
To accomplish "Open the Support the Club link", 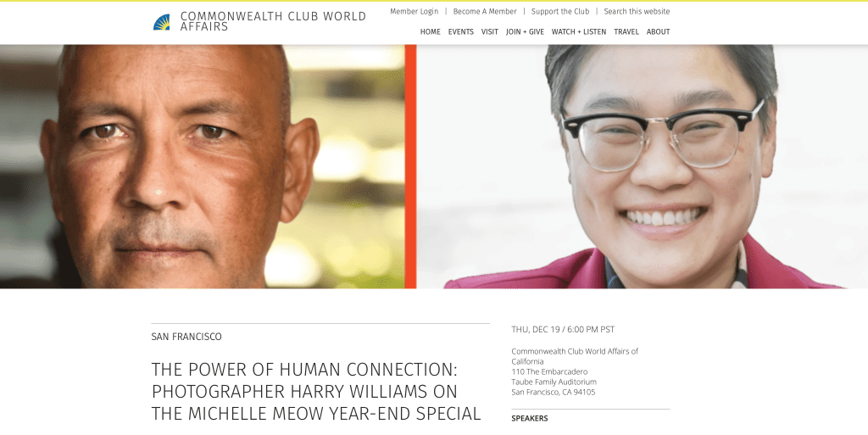I will click(x=560, y=11).
